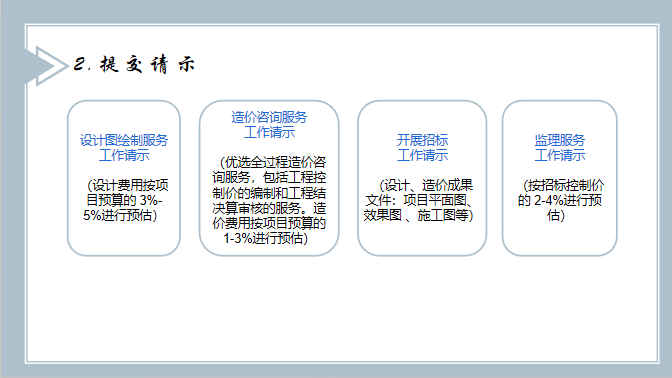Click the 1-3%进行预估 line
Viewport: 672px width, 378px height.
point(266,238)
